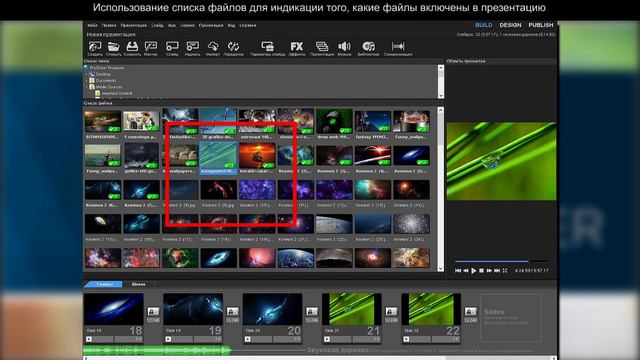Select slide 18 galaxy thumbnail
Screen dimensions: 640x360
pos(113,309)
